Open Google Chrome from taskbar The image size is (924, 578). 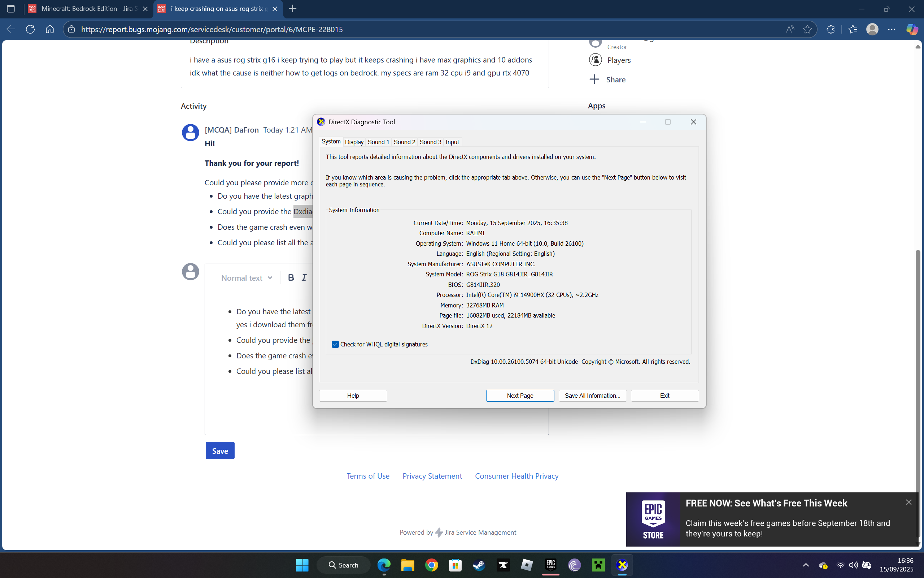point(431,565)
